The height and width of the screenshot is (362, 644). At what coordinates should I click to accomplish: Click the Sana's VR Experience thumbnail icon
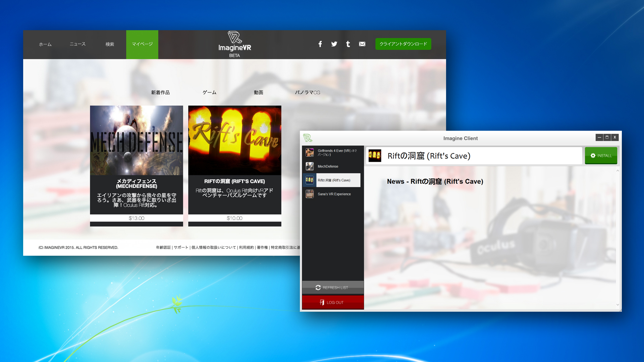coord(310,194)
